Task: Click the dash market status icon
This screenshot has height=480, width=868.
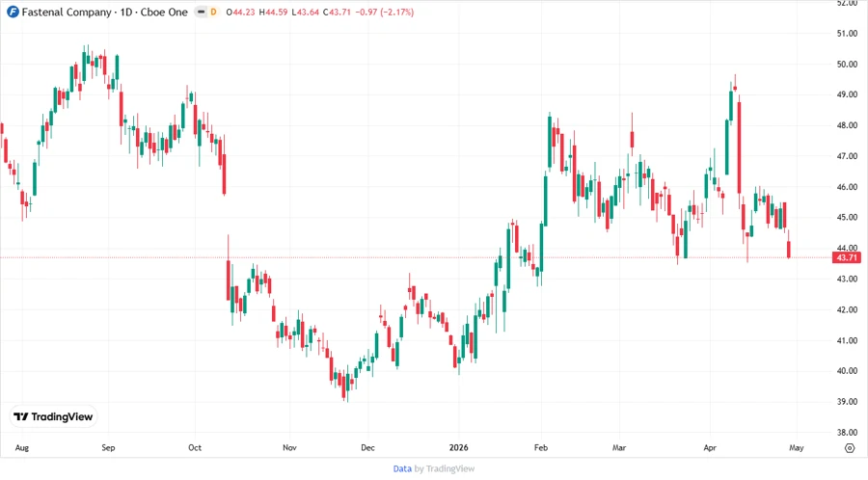Action: coord(201,13)
